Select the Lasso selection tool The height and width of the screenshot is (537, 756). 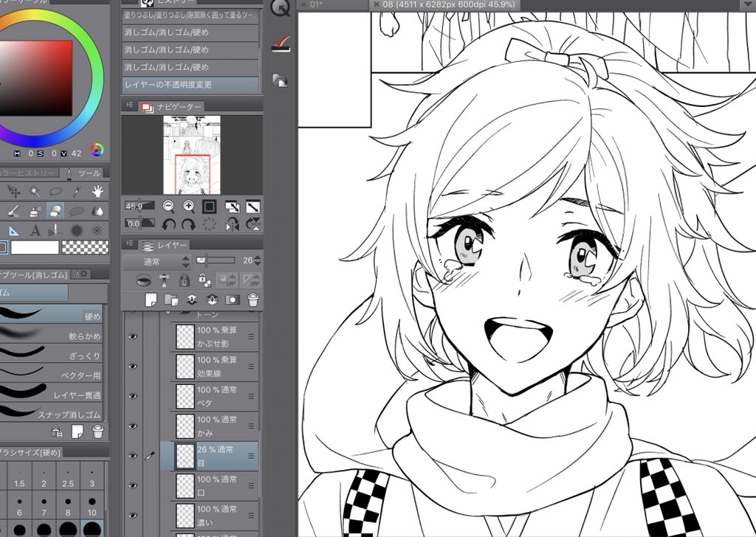pos(55,192)
